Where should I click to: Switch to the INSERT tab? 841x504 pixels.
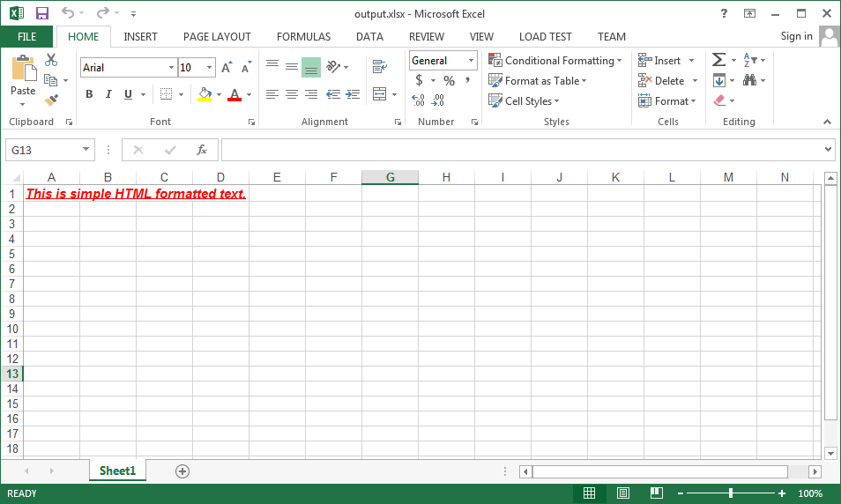pyautogui.click(x=140, y=36)
